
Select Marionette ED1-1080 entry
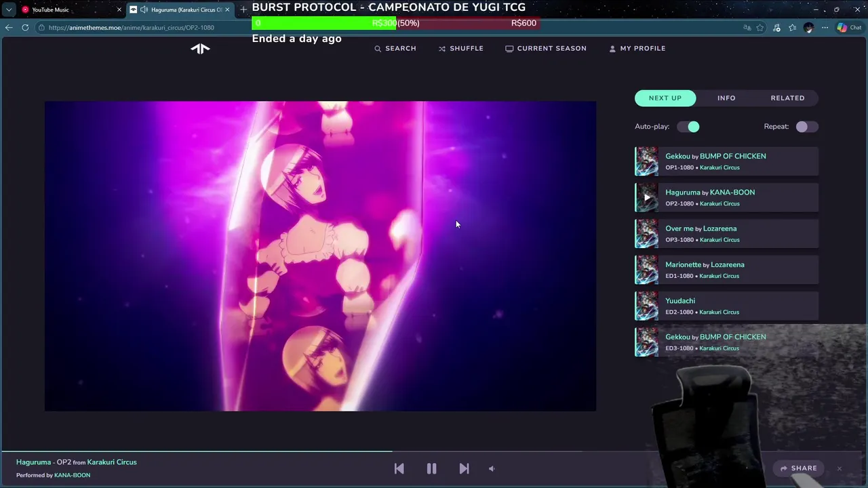click(726, 270)
